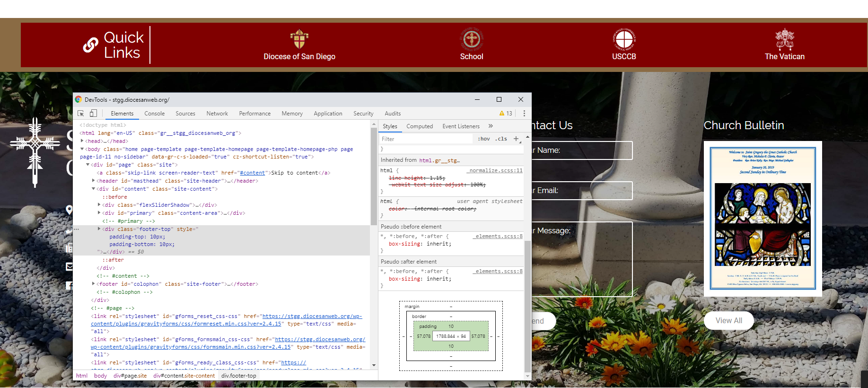Click the warnings count icon showing 13
This screenshot has width=868, height=388.
506,114
